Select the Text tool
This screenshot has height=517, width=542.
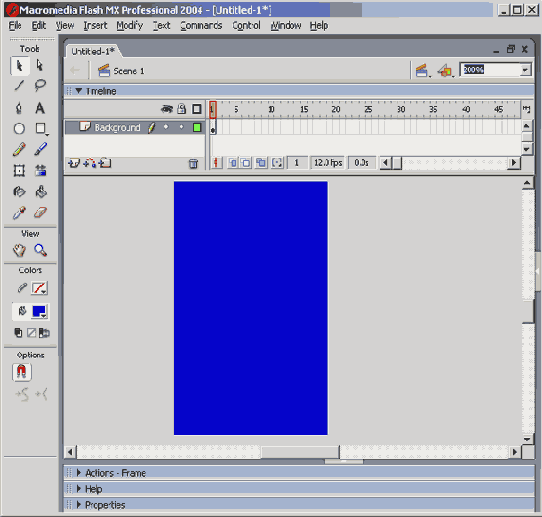point(40,108)
